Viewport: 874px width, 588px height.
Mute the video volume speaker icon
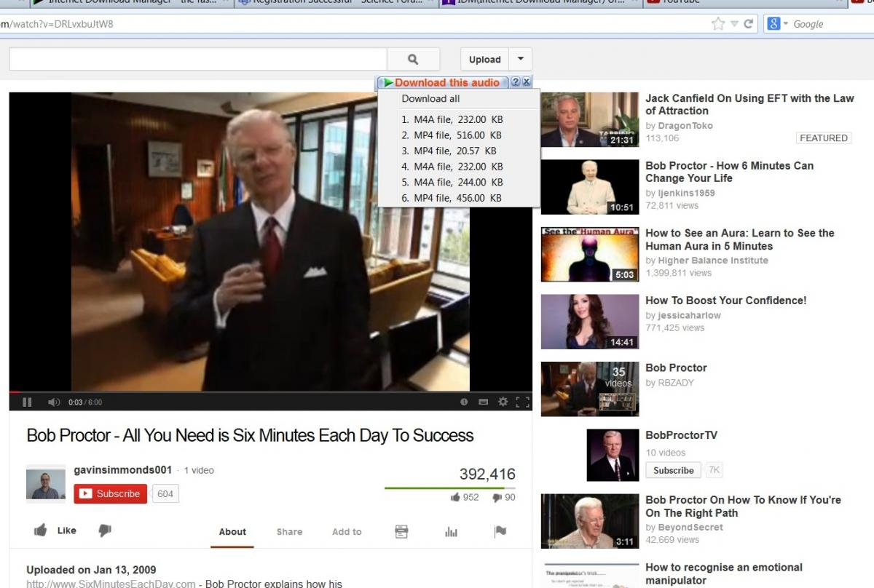tap(53, 402)
